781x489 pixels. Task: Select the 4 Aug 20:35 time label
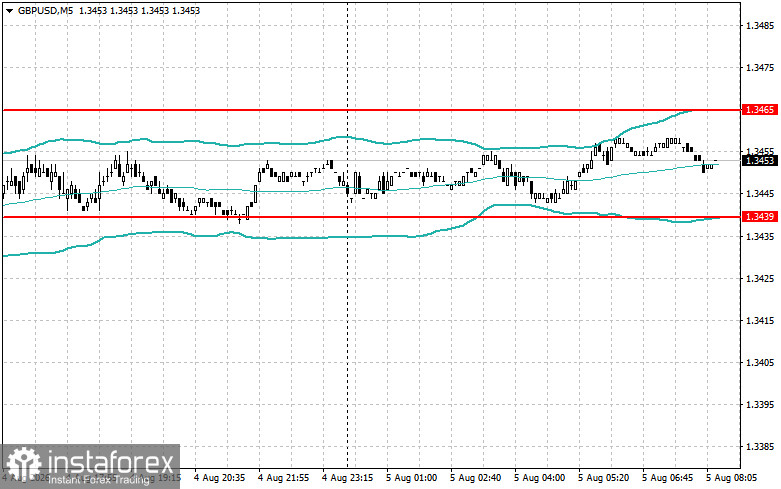tap(219, 478)
